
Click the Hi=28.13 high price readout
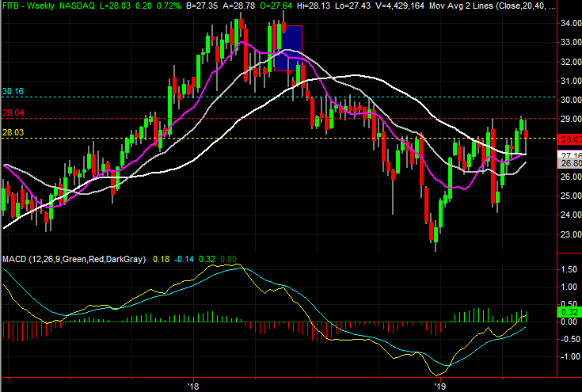314,6
